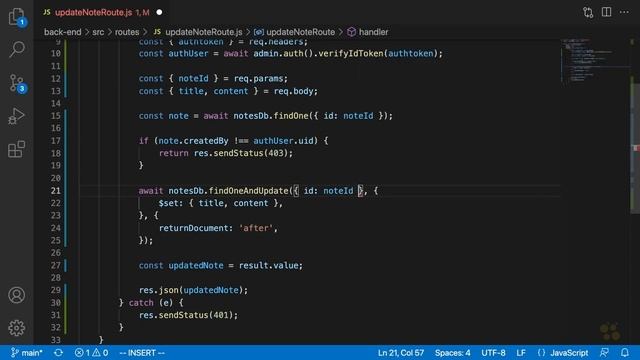This screenshot has height=360, width=640.
Task: Click line number 27 in the gutter
Action: click(56, 265)
